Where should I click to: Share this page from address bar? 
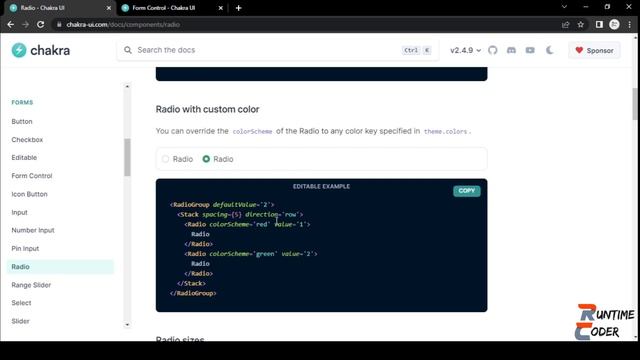(x=565, y=24)
